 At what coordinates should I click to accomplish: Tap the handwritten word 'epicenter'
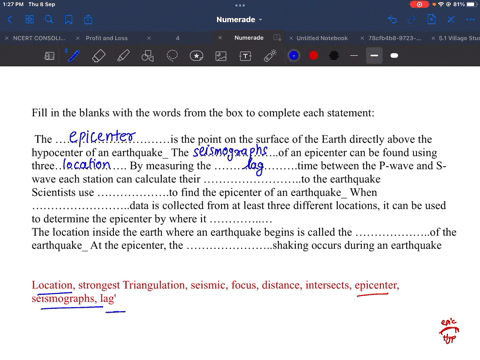click(102, 137)
